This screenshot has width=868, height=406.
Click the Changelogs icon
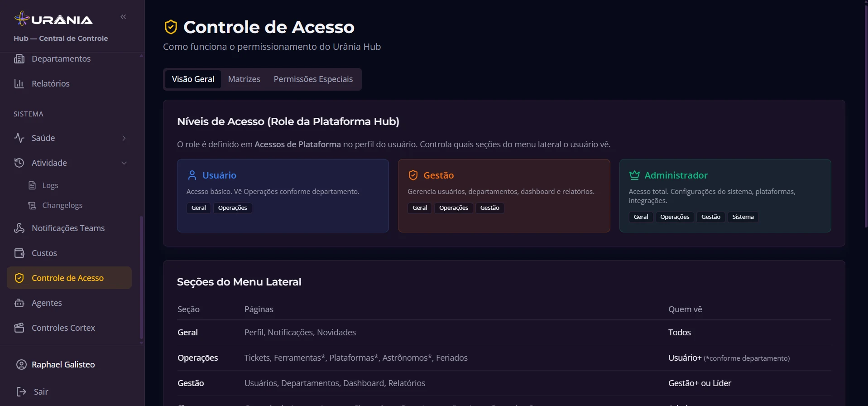[32, 205]
